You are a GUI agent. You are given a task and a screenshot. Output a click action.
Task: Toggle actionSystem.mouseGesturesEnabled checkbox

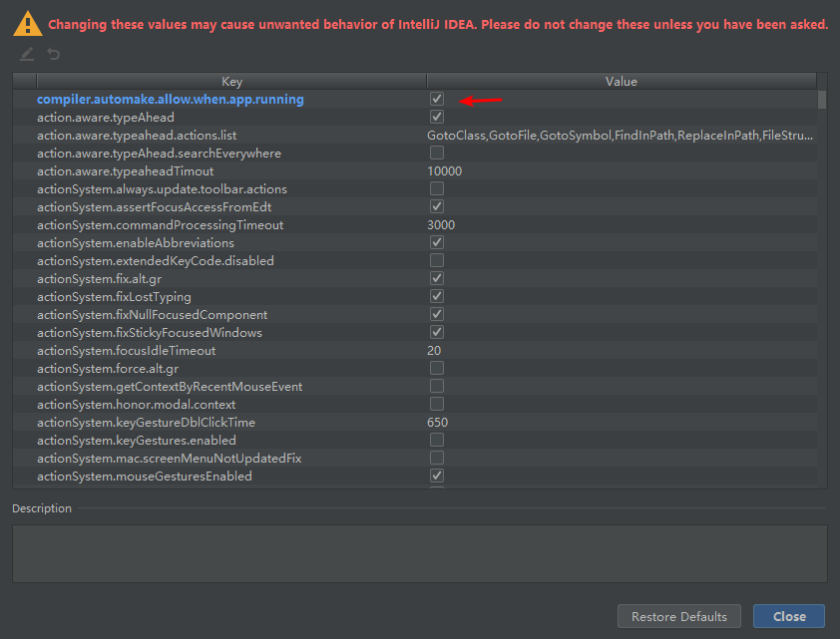tap(437, 477)
